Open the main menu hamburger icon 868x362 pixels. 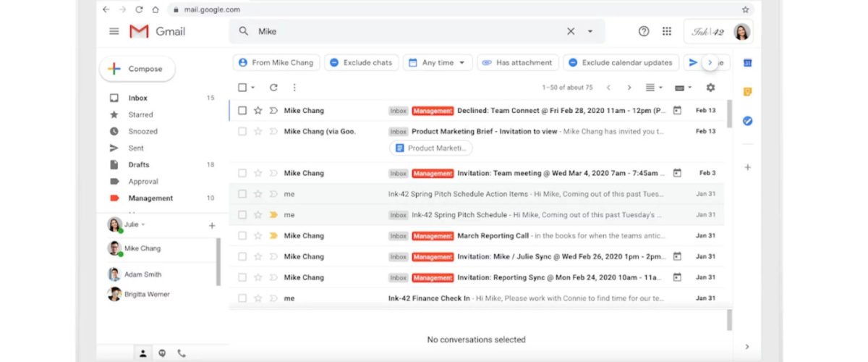pos(114,31)
